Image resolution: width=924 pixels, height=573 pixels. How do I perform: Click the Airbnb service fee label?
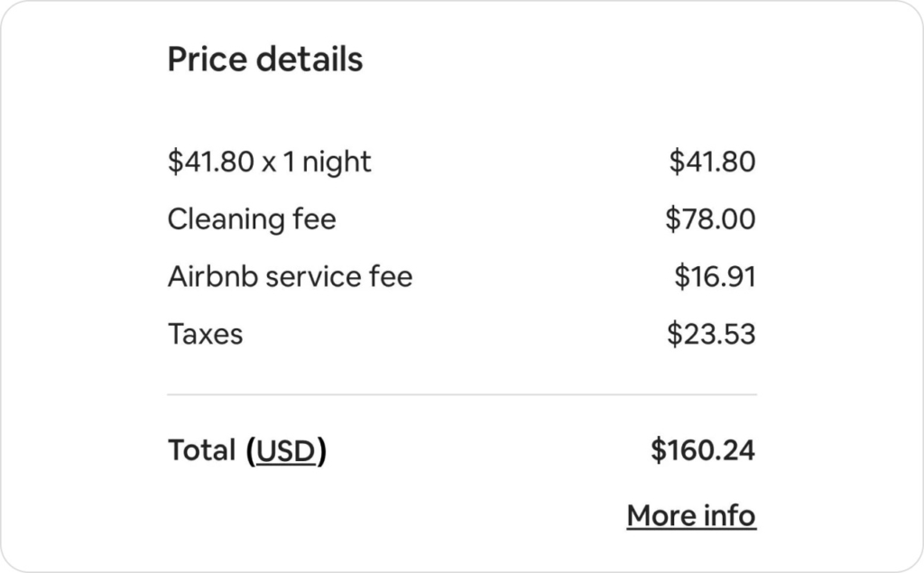[x=290, y=276]
